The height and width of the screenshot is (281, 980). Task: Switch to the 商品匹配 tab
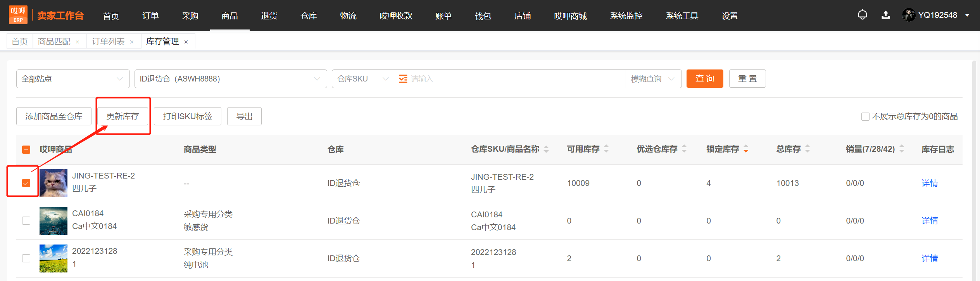(x=54, y=42)
